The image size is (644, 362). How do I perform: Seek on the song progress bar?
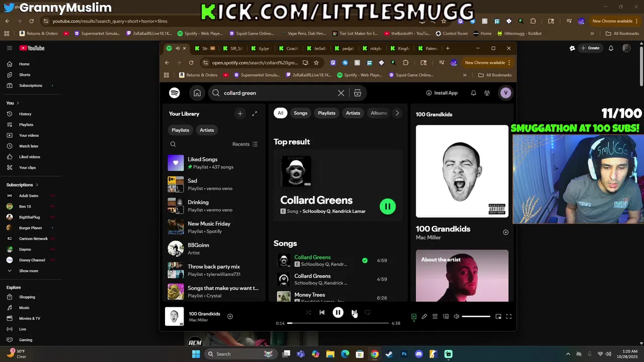pyautogui.click(x=338, y=323)
